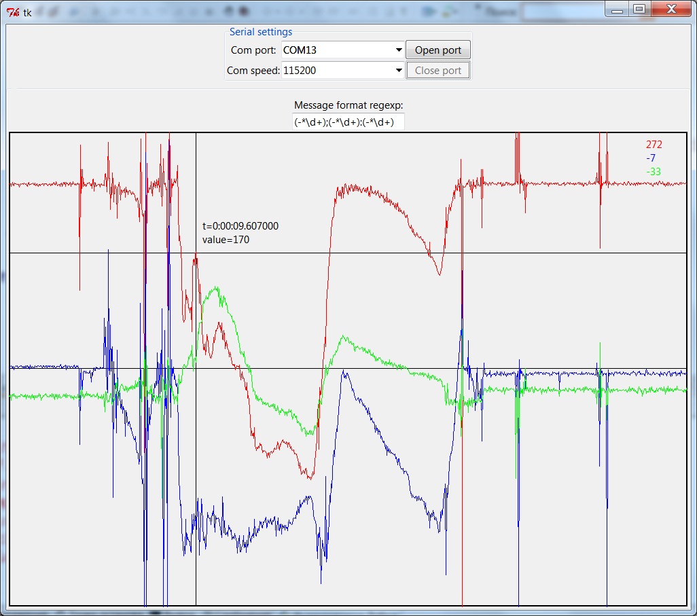The width and height of the screenshot is (697, 616).
Task: Click the Serial settings group title
Action: [261, 32]
